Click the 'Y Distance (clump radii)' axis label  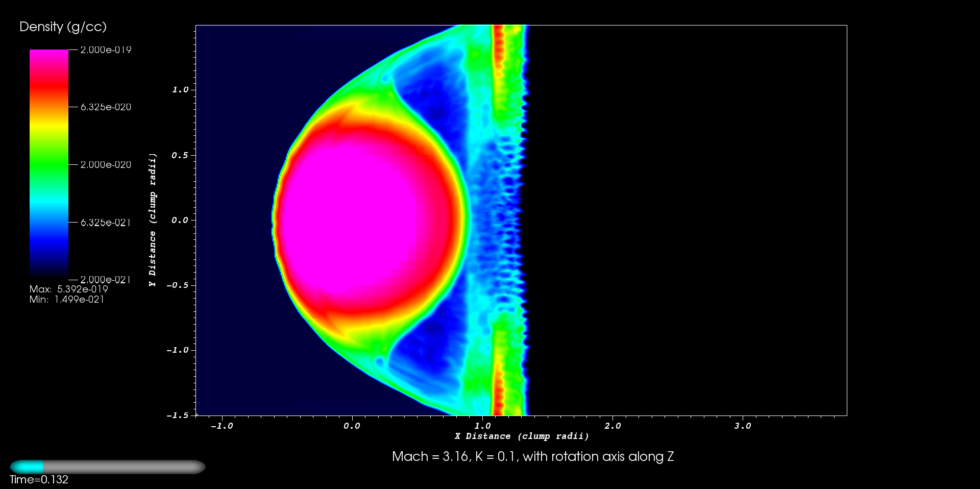[x=153, y=219]
